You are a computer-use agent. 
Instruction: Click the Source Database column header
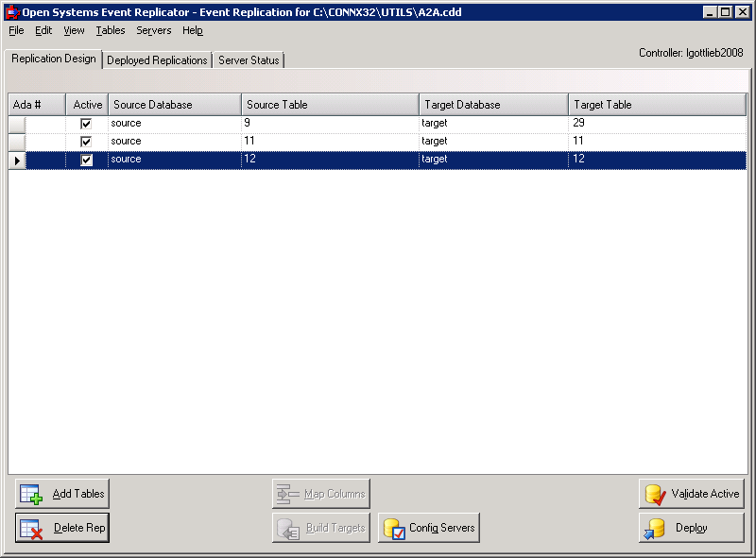173,104
